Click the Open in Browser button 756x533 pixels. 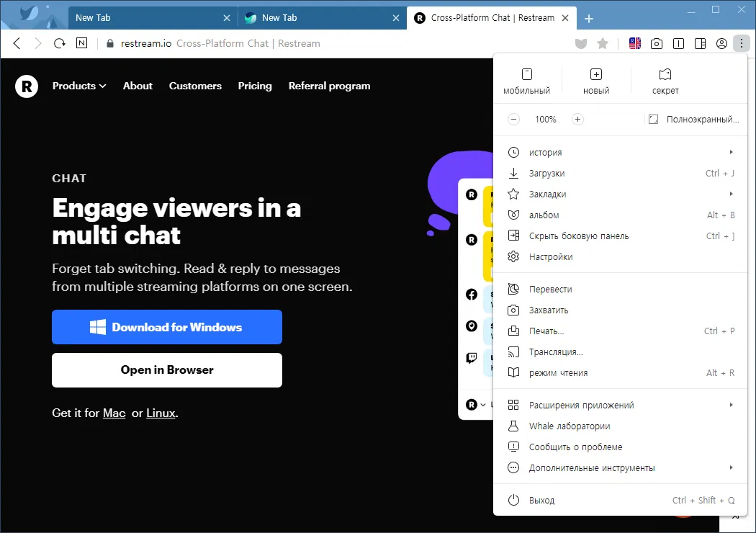point(167,370)
